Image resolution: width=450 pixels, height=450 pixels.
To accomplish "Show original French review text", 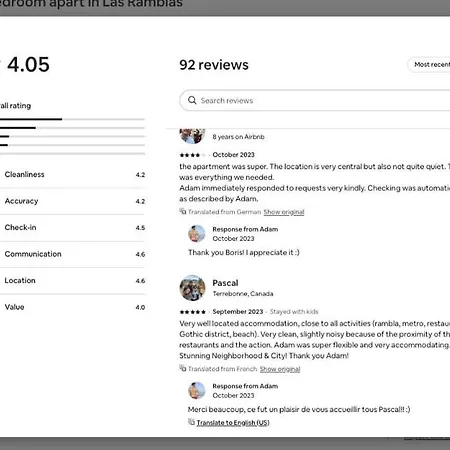I will [x=280, y=369].
